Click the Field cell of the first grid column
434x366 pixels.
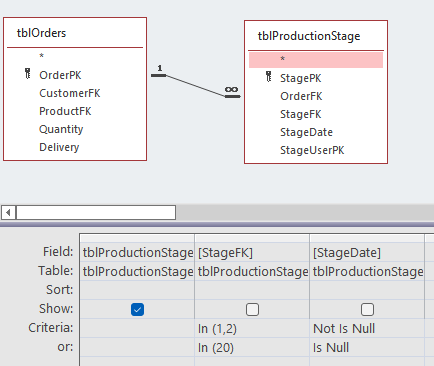(137, 252)
